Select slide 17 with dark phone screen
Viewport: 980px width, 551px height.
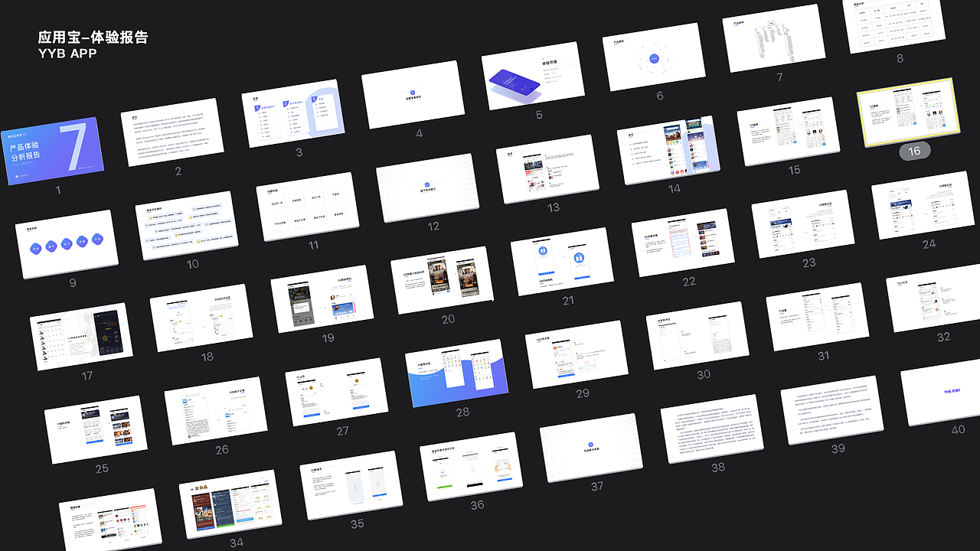click(x=81, y=337)
